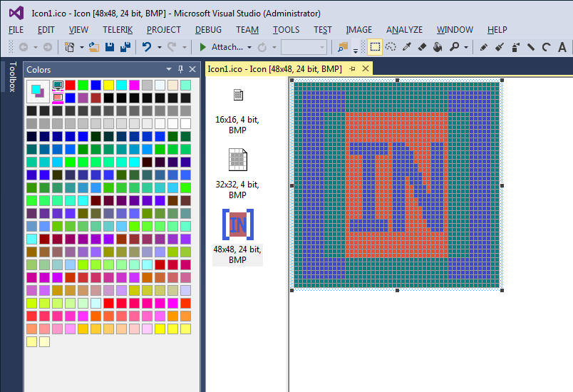Image resolution: width=573 pixels, height=392 pixels.
Task: Select the Rectangle Selection tool
Action: (375, 47)
